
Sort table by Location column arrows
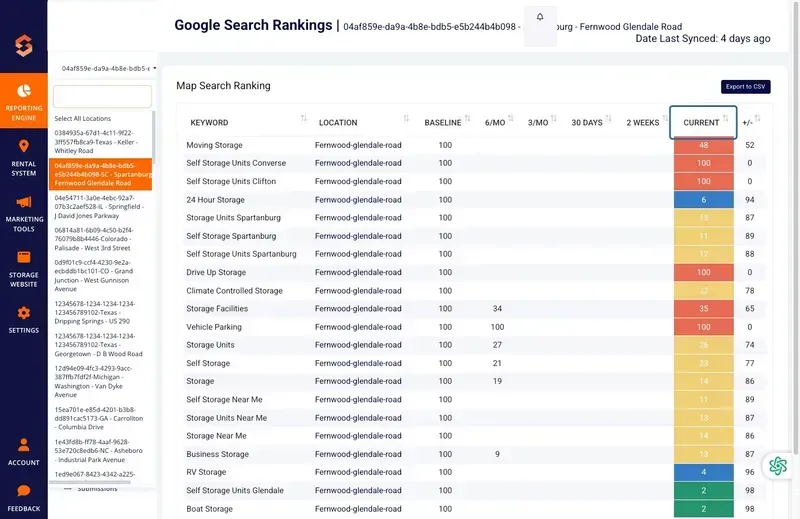coord(406,118)
